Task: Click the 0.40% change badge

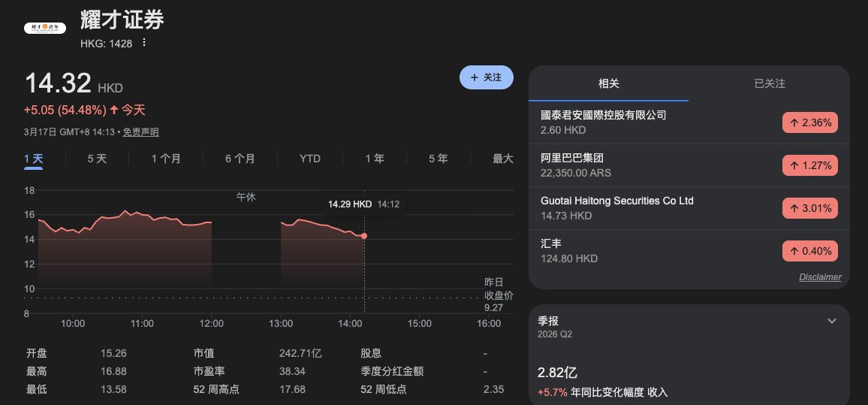Action: coord(810,251)
